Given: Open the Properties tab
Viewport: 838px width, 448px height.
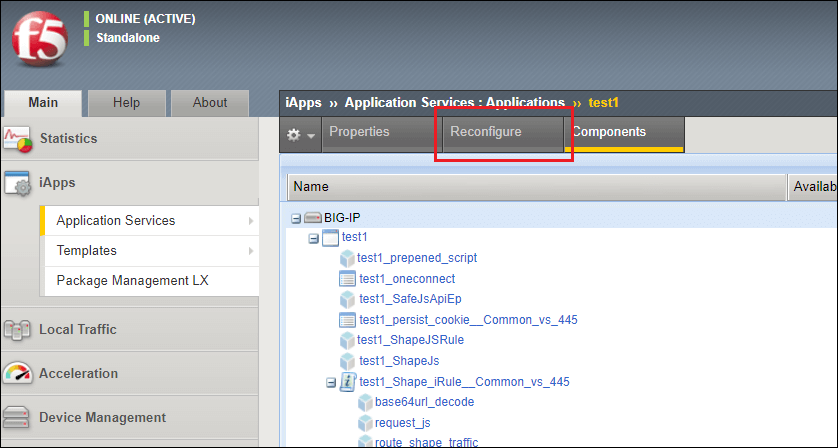Looking at the screenshot, I should 359,132.
